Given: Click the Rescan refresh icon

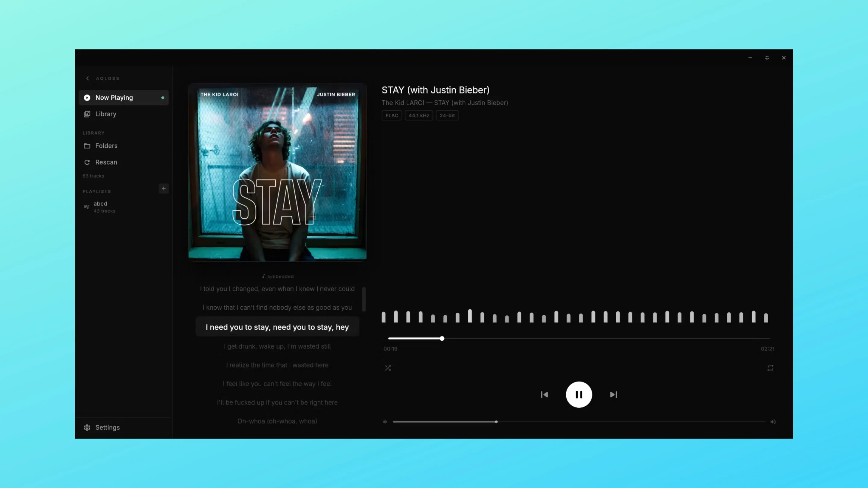Looking at the screenshot, I should 87,162.
